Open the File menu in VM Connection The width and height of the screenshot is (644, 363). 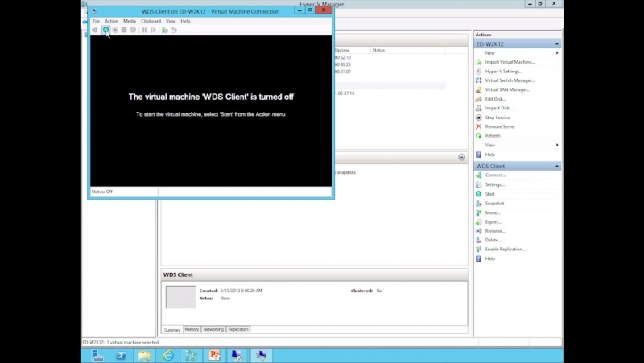pos(96,21)
